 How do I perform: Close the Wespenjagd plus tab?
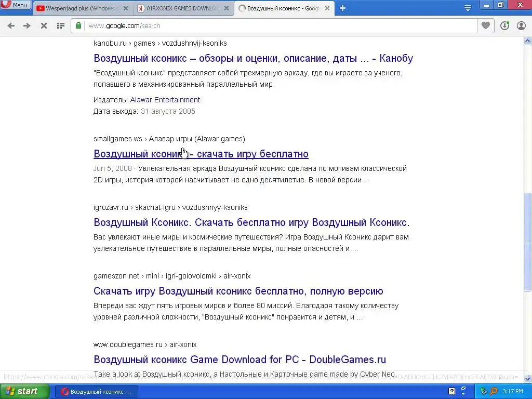[x=126, y=8]
